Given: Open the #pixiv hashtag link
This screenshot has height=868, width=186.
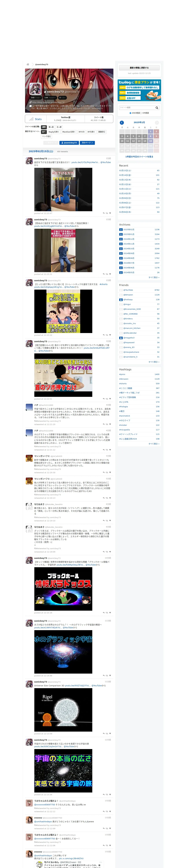Looking at the screenshot, I should [122, 374].
